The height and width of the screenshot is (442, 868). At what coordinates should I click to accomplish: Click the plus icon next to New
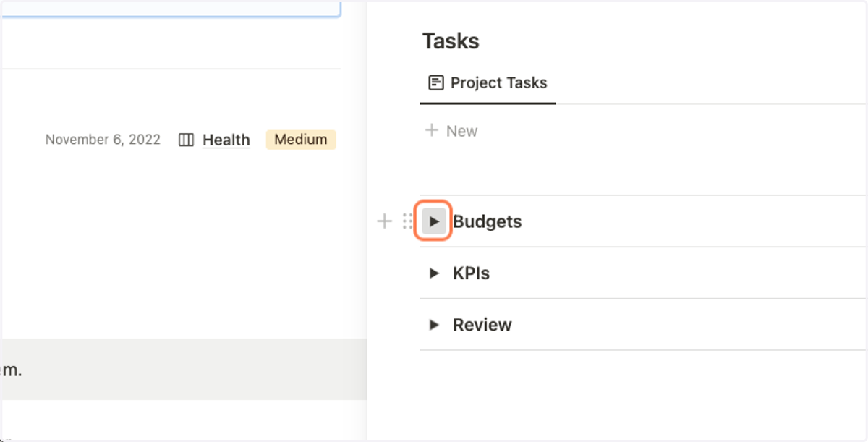pos(432,130)
